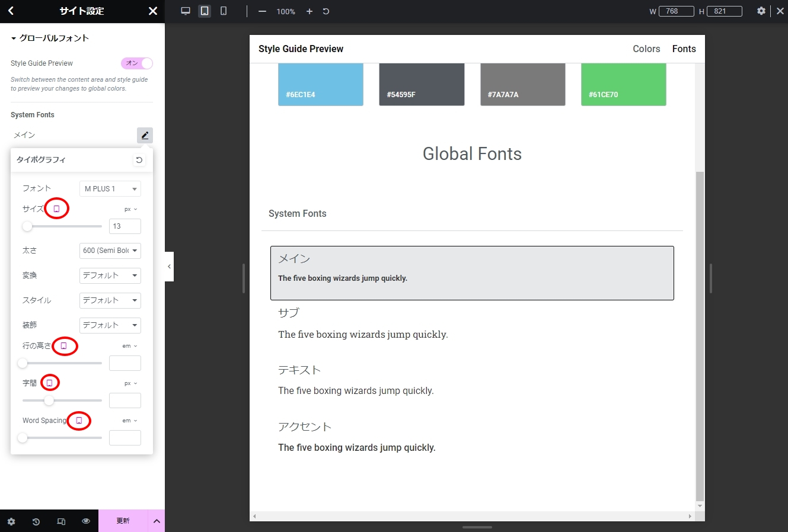Click the 字間 letter spacing slider handle

49,400
